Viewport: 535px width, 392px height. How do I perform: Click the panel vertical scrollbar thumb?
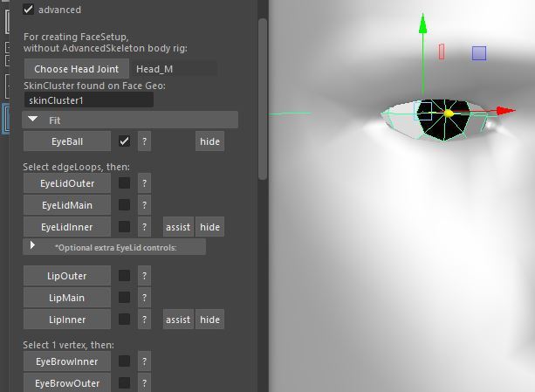(263, 99)
